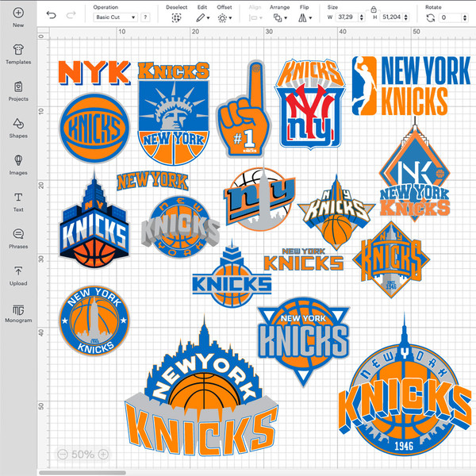Select the round New York Knicks star emblem
476x476 pixels.
94,321
